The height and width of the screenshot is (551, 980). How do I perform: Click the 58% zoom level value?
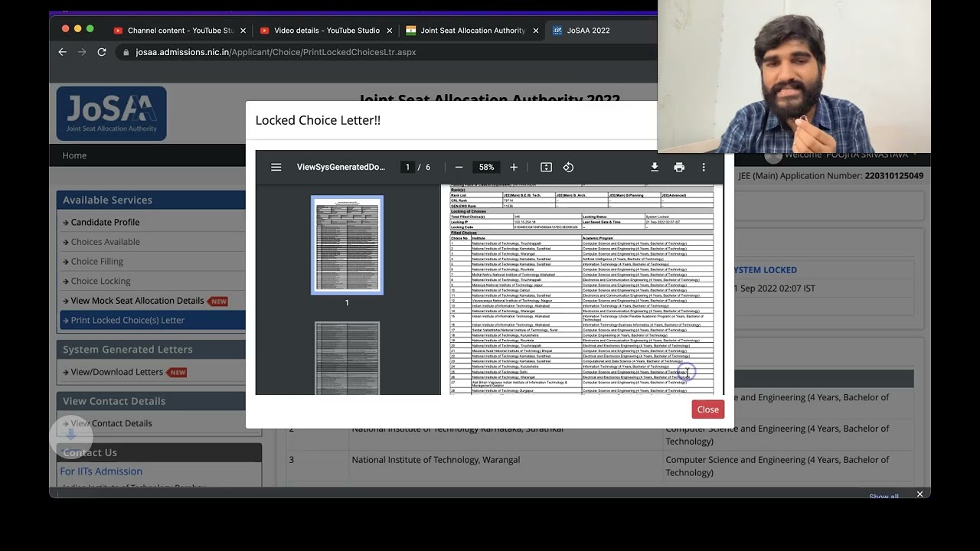(486, 167)
